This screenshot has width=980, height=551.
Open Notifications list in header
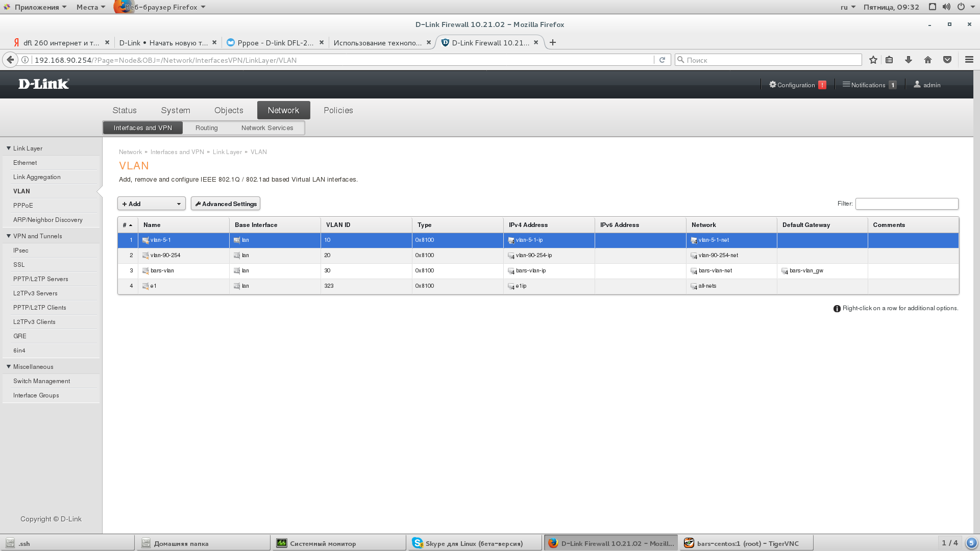(x=869, y=85)
